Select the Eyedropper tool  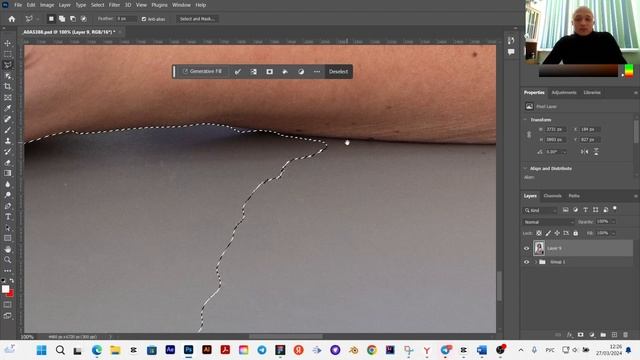pos(7,109)
